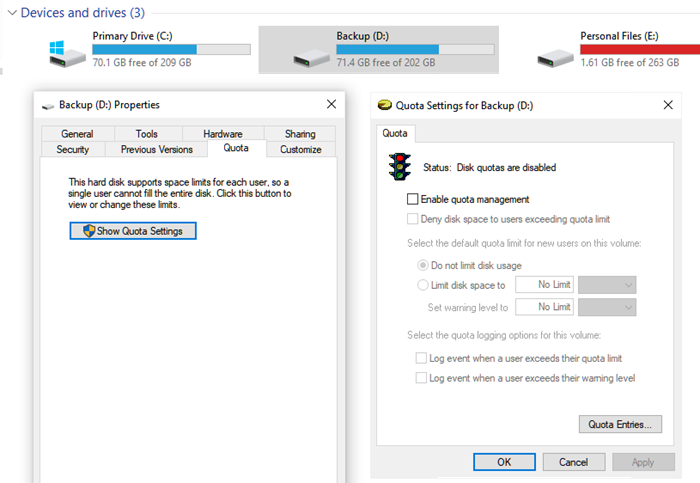Click the Personal Files (E:) red usage bar
700x483 pixels.
tap(640, 49)
